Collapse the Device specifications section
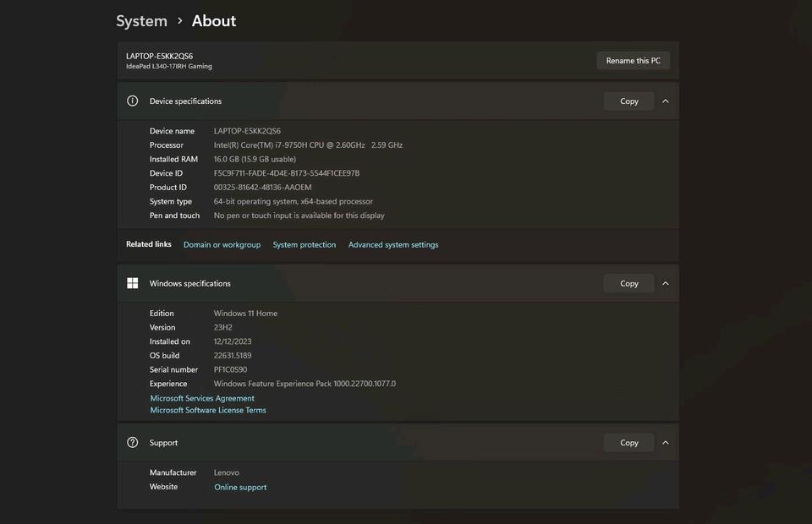812x524 pixels. tap(666, 101)
